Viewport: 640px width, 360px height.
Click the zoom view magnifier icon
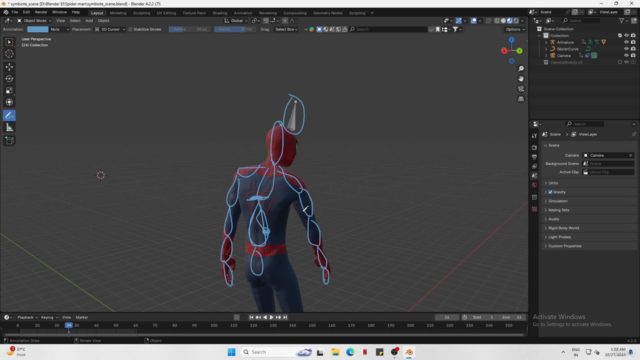[521, 69]
